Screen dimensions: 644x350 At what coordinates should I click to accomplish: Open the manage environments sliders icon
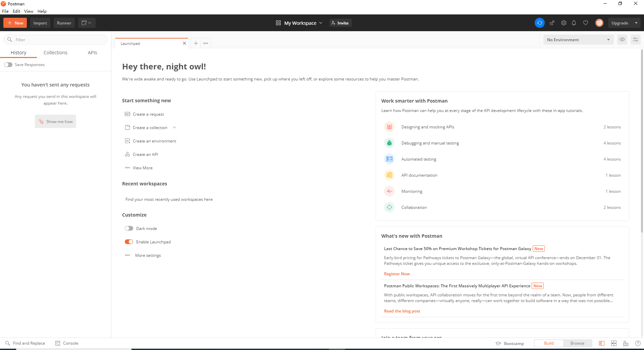click(636, 40)
